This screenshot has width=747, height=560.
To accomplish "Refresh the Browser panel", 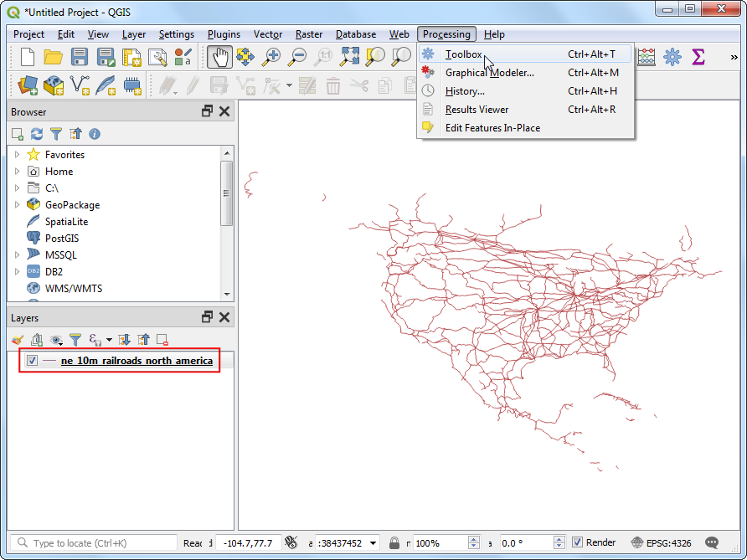I will tap(37, 134).
